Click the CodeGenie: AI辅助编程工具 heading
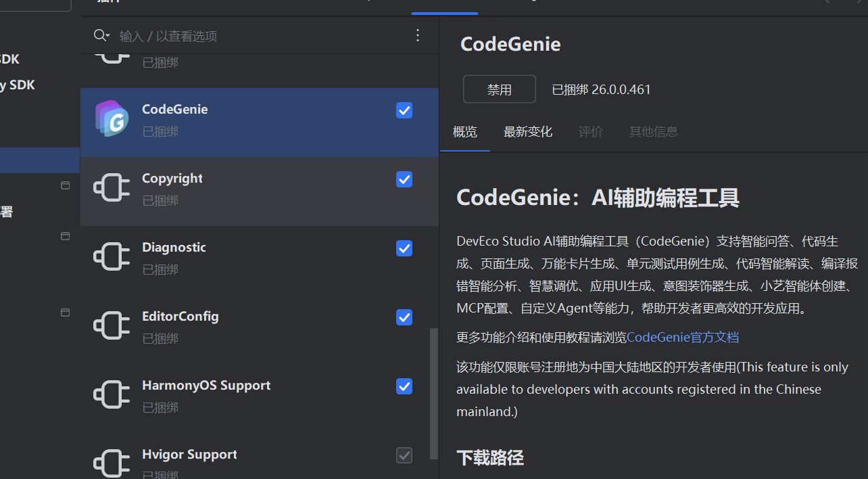 598,198
